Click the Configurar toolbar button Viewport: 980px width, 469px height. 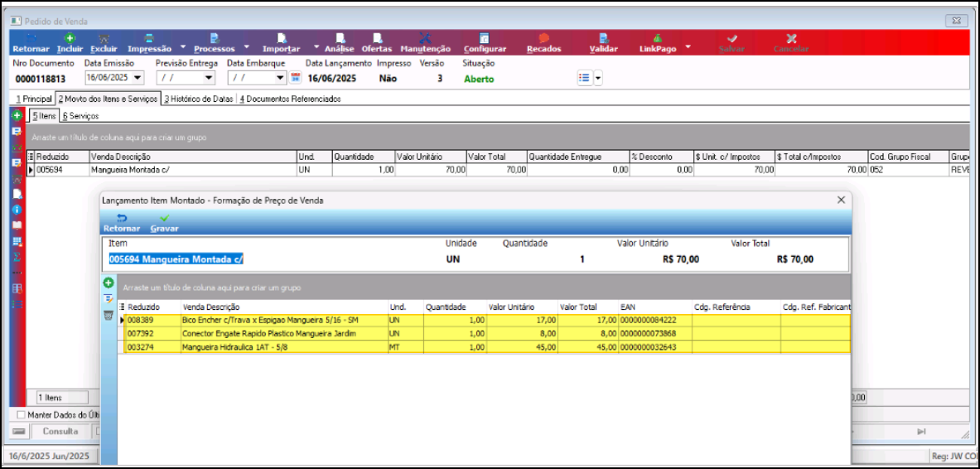click(485, 43)
